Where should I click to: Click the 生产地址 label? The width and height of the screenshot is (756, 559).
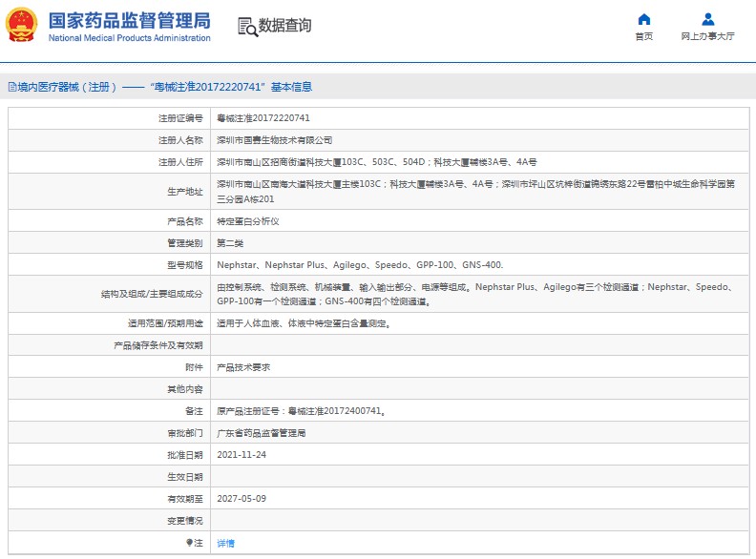(185, 192)
